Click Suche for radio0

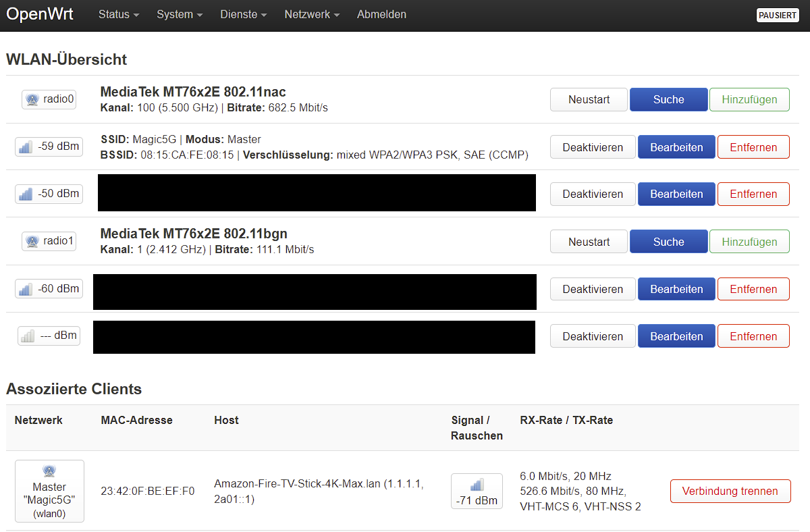click(x=669, y=99)
